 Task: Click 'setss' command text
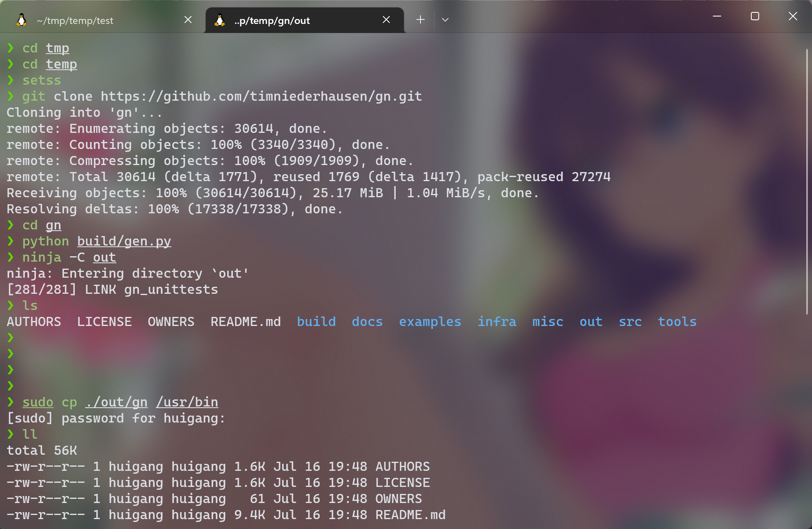(x=42, y=80)
